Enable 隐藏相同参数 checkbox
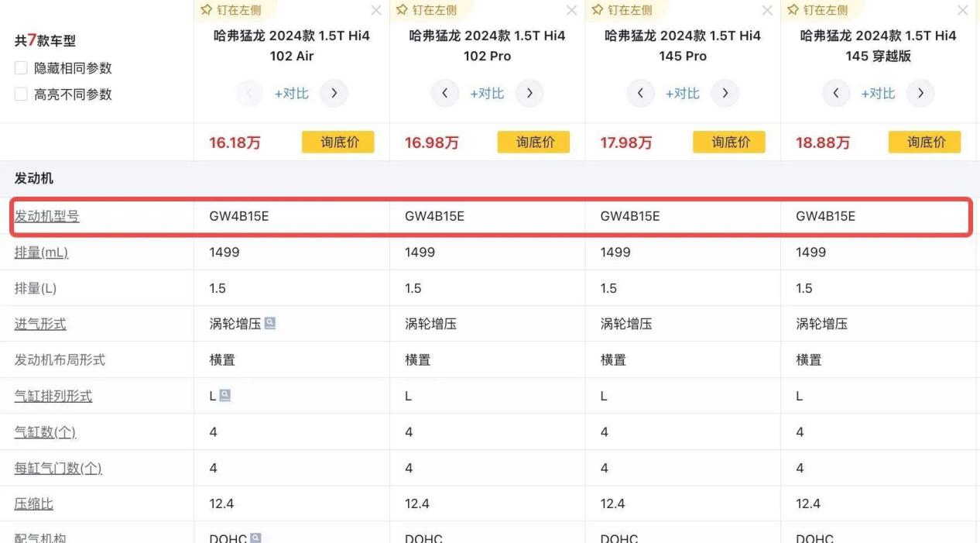This screenshot has height=543, width=980. click(21, 68)
